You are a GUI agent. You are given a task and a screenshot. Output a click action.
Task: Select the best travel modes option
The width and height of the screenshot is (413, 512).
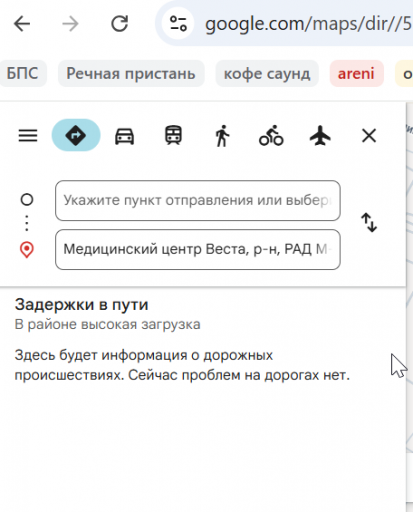76,135
